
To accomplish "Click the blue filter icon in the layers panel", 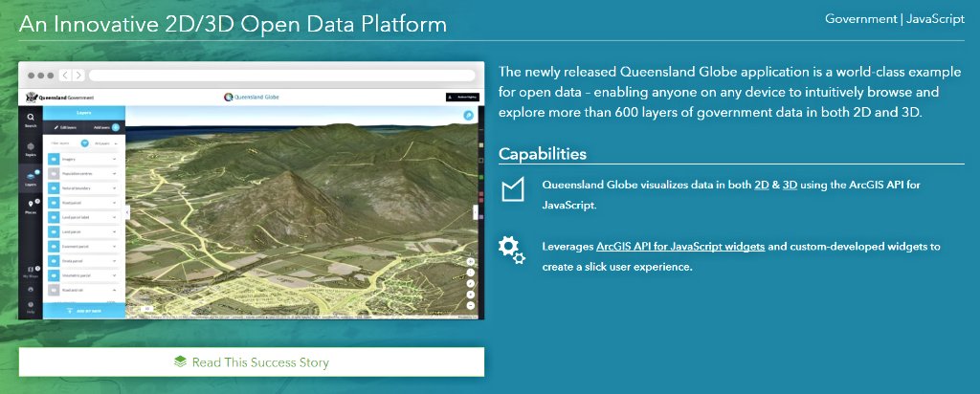I will pos(84,143).
